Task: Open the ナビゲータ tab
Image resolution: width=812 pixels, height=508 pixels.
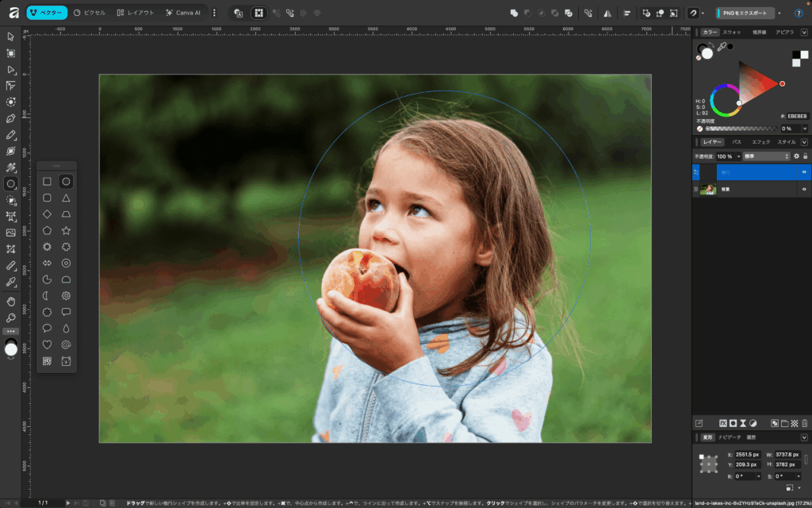Action: (x=730, y=437)
